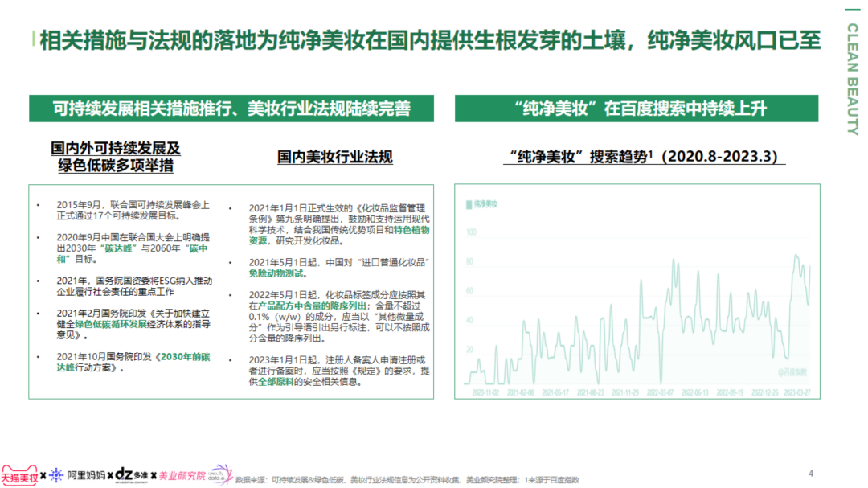Click bullet 2021年1月1日正式生效的《化妆品监督管理条例》

[x=339, y=224]
